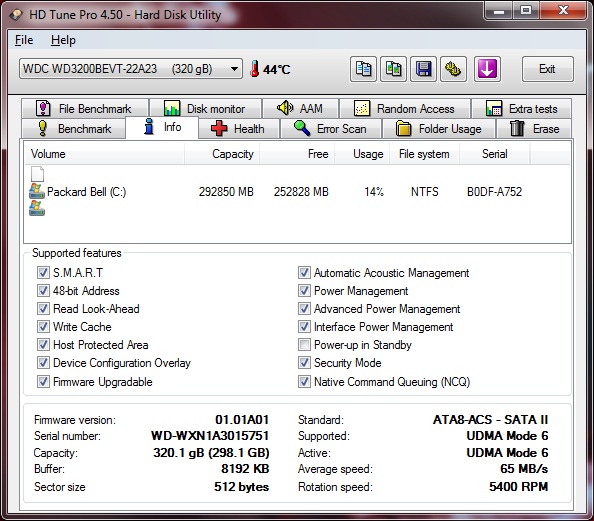Click the copy info to clipboard icon
This screenshot has width=594, height=521.
point(363,69)
